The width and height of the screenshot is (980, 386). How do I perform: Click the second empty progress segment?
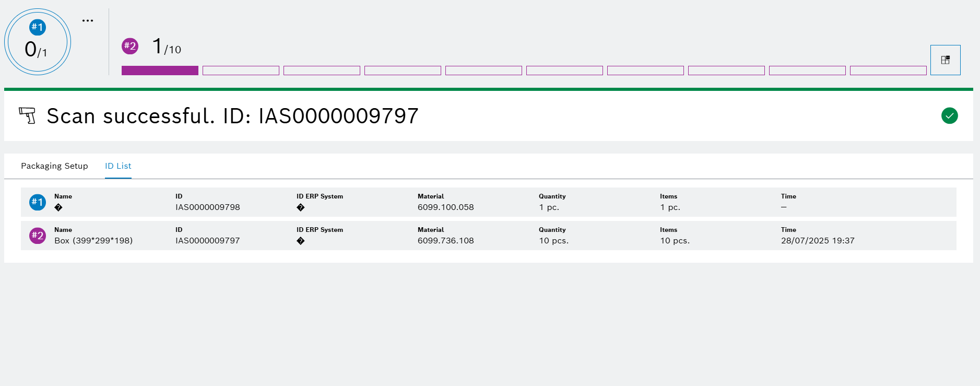[x=241, y=71]
